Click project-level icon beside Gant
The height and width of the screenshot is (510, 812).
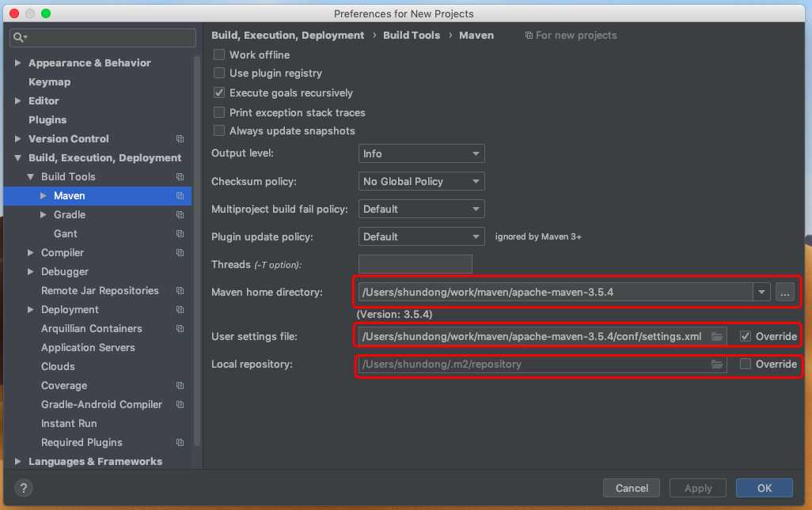[x=180, y=234]
